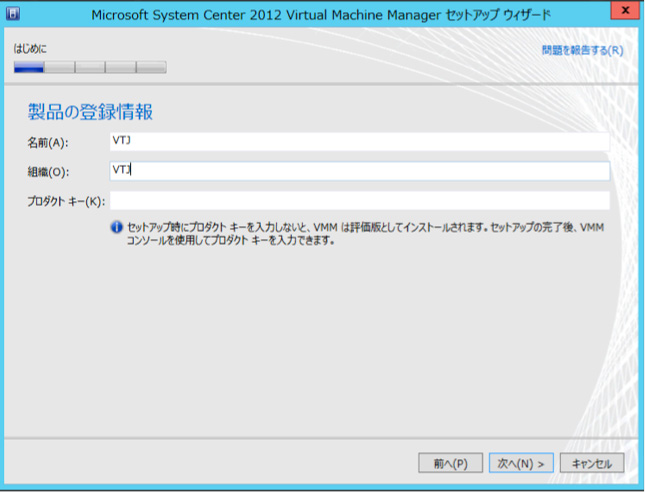645x492 pixels.
Task: Proceed with the 次へ(N) > button
Action: pos(521,463)
